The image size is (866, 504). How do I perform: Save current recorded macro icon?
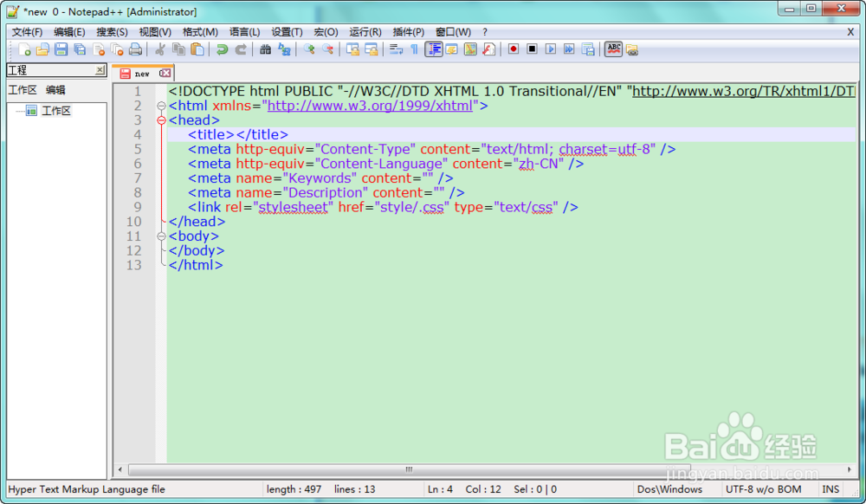(588, 49)
